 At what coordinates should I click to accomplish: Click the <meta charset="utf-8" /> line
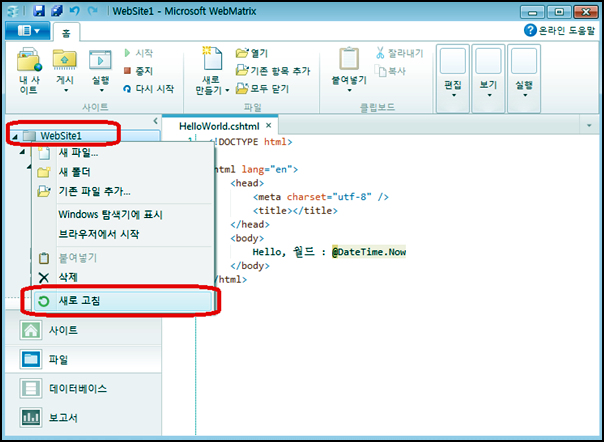tap(320, 197)
